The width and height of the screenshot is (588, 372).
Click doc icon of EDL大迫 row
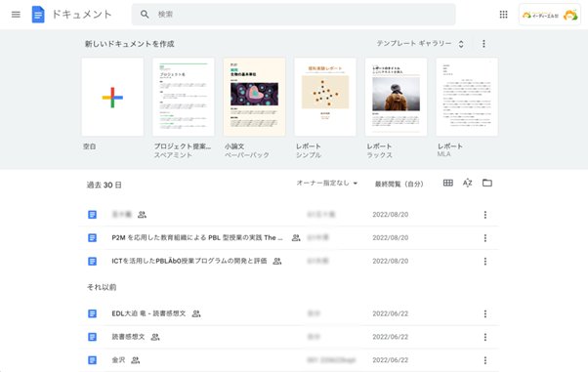[x=92, y=313]
